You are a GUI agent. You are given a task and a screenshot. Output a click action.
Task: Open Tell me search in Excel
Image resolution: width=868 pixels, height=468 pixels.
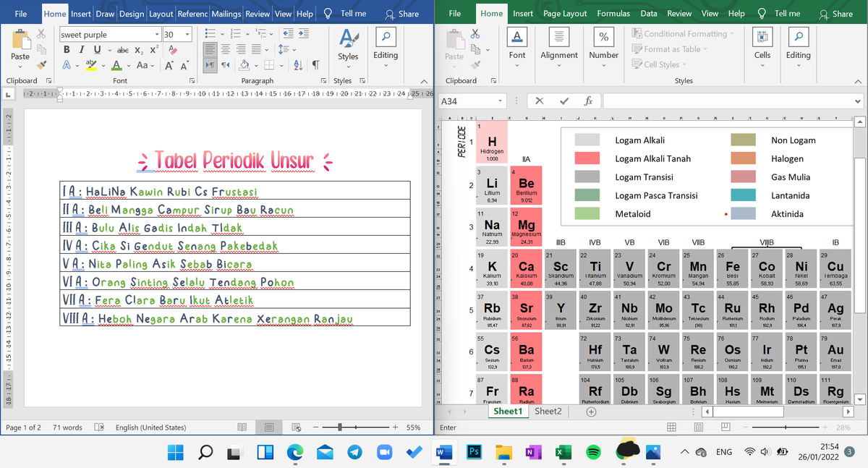779,14
